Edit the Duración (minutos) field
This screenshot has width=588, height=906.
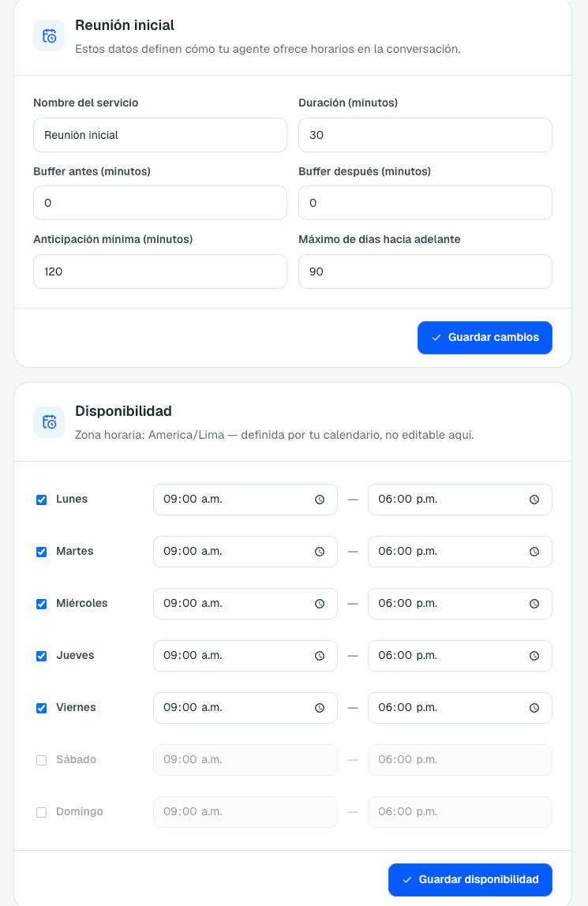coord(425,135)
